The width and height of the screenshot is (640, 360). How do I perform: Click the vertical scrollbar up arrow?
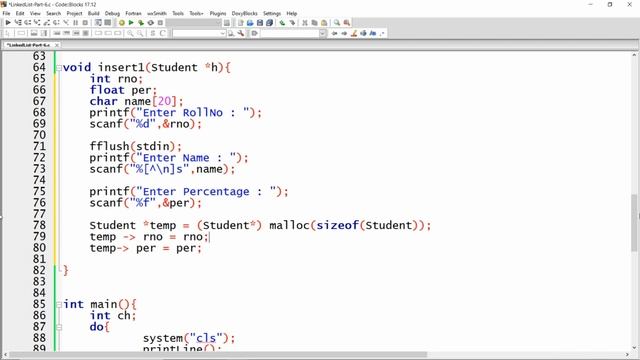[x=635, y=54]
